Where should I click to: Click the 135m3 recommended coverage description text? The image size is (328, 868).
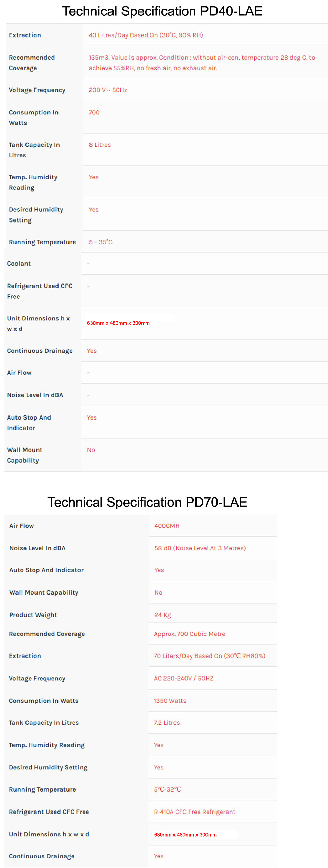202,63
